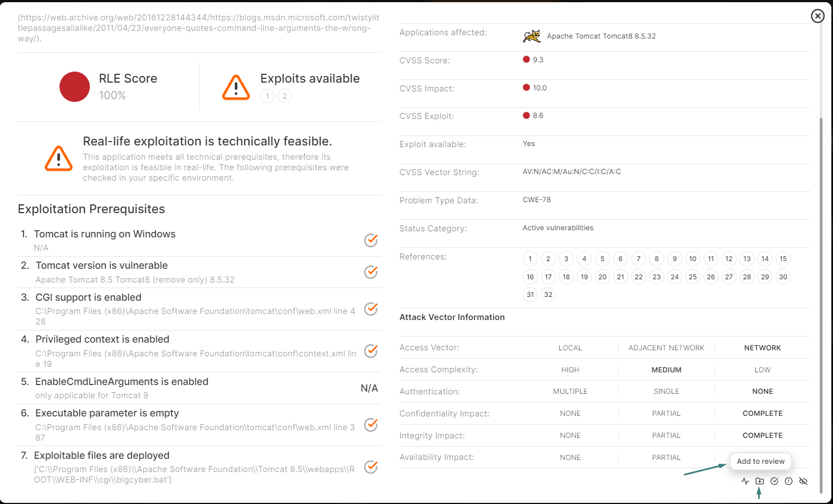Screen dimensions: 833x504
Task: Click check icon for Executable parameter is empty
Action: [371, 425]
